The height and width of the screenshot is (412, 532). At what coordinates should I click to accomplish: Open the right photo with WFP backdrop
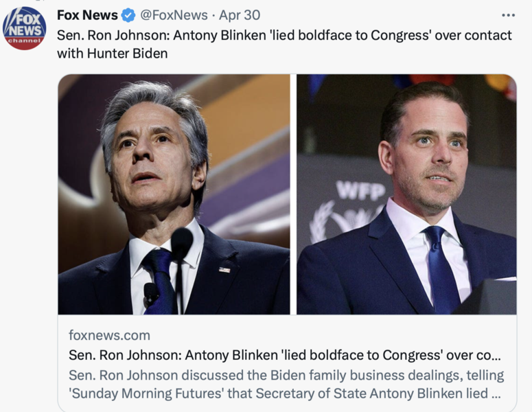pyautogui.click(x=406, y=194)
